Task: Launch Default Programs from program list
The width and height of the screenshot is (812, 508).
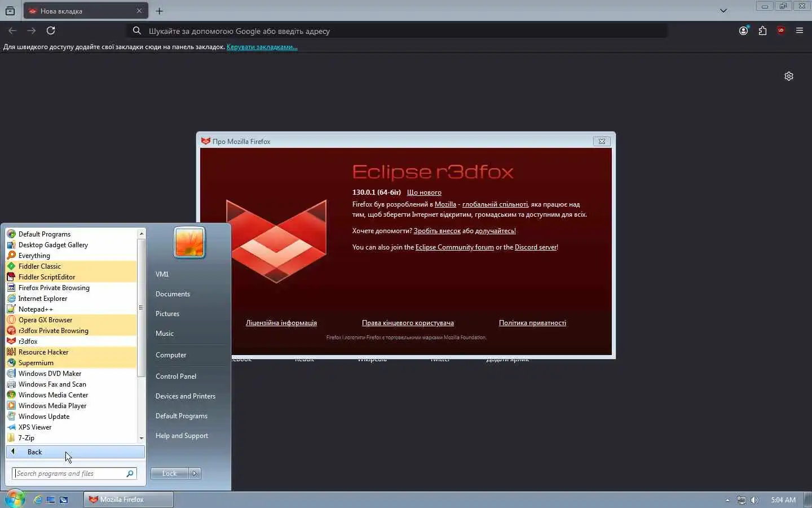Action: tap(71, 234)
